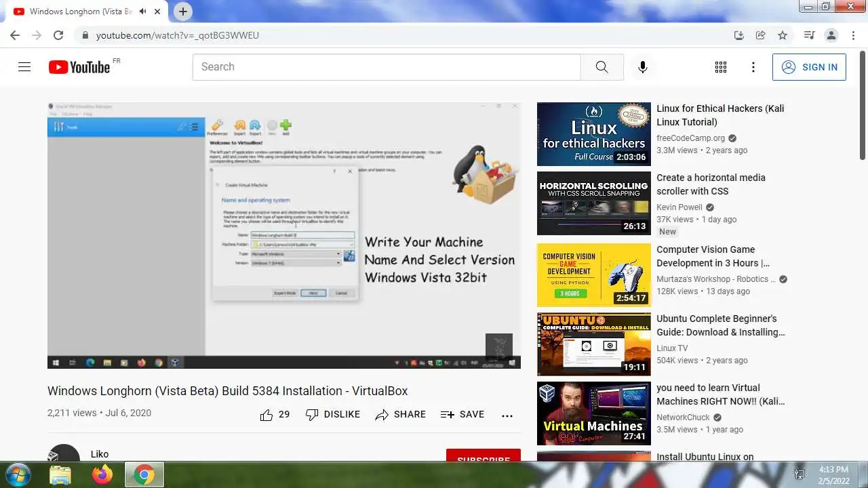The image size is (868, 488).
Task: Open the Chrome three-dot menu
Action: tap(852, 35)
